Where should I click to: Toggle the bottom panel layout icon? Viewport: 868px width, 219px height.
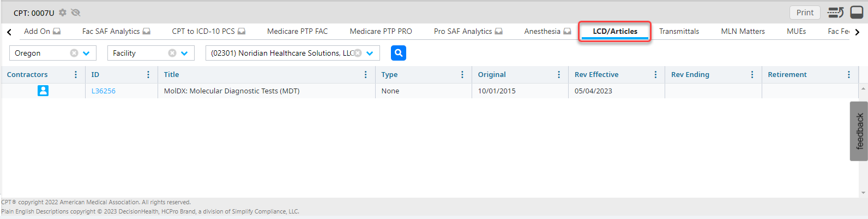[x=857, y=13]
